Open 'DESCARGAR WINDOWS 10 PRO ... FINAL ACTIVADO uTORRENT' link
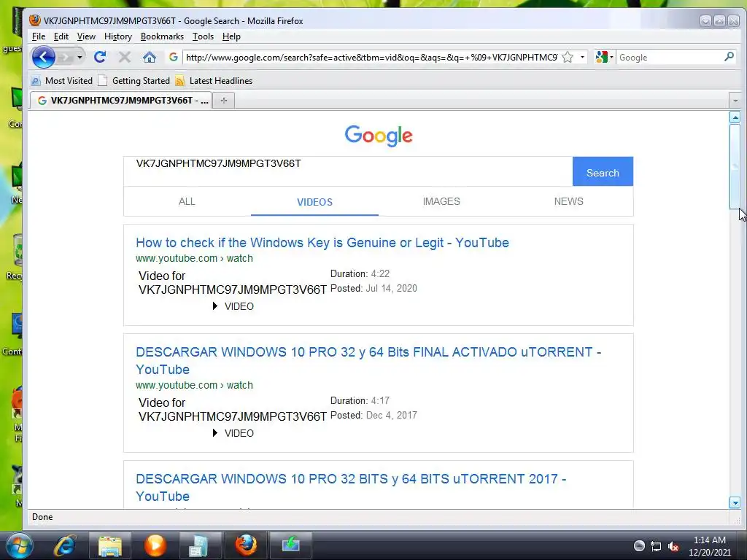 (x=368, y=360)
